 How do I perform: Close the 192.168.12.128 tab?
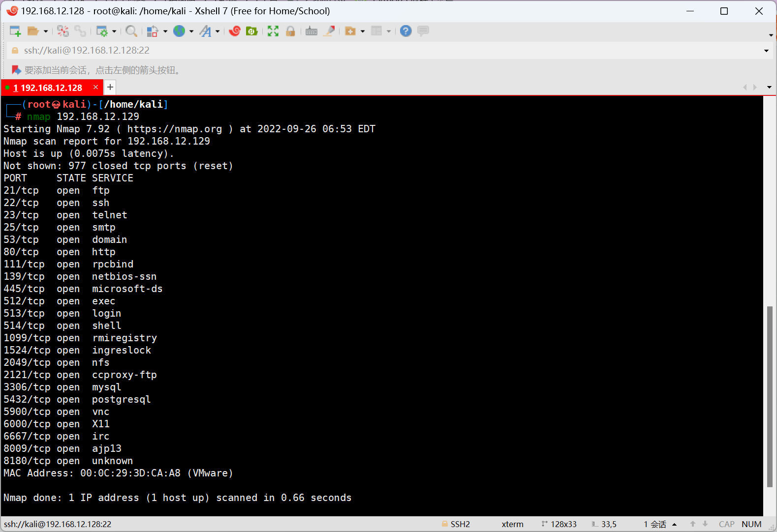(95, 87)
